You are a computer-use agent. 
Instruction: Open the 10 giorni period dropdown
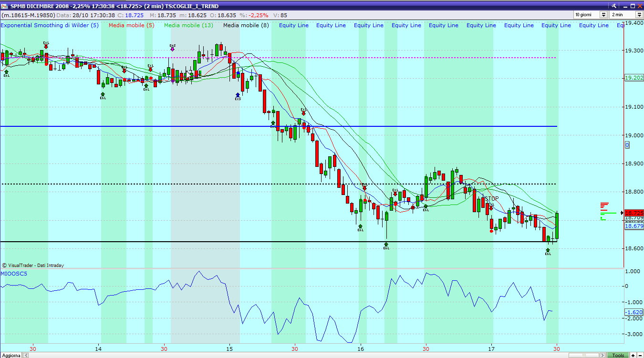(x=603, y=15)
